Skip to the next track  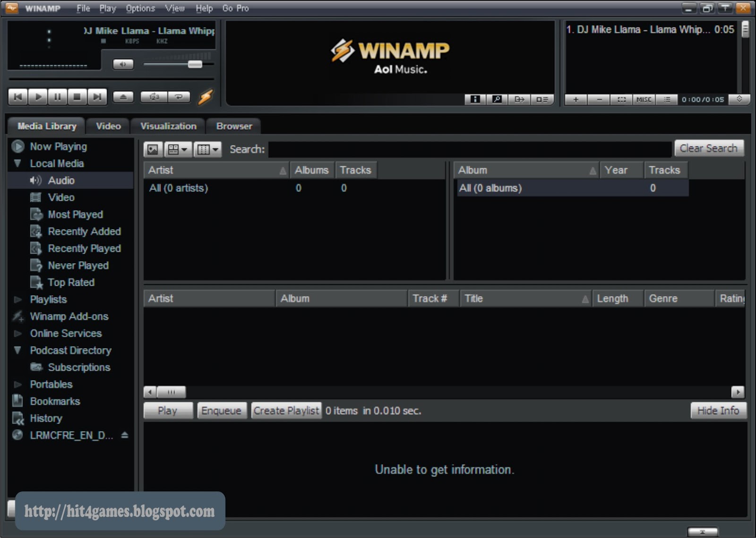click(x=97, y=97)
